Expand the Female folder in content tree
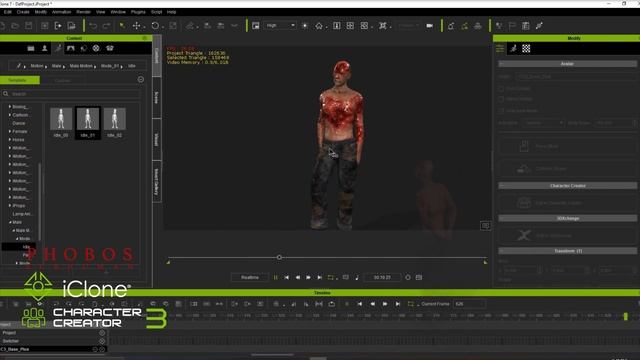 (x=10, y=131)
